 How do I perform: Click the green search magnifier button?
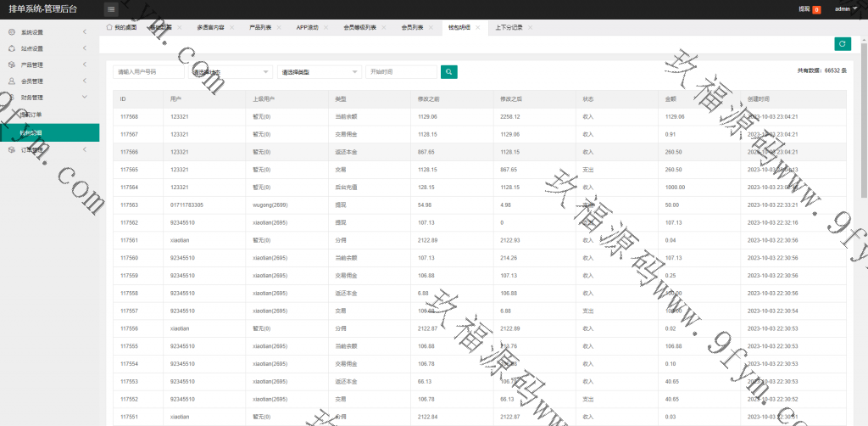449,72
